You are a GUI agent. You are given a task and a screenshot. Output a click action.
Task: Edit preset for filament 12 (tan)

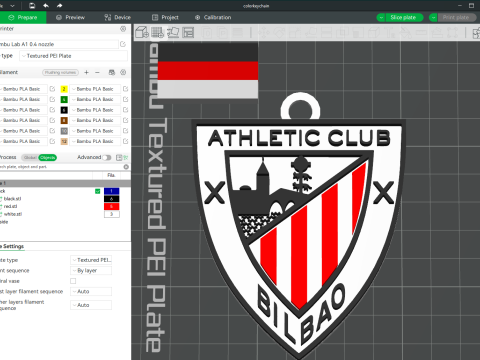[x=125, y=141]
